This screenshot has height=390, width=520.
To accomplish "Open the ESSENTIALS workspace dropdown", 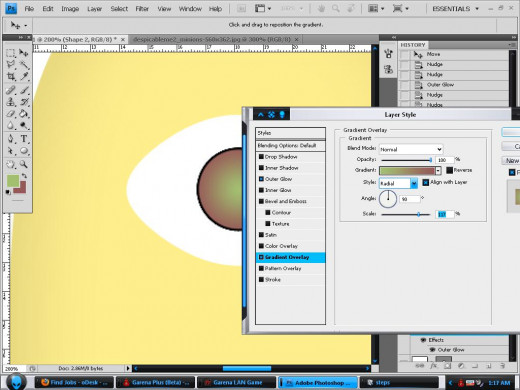I will 455,9.
